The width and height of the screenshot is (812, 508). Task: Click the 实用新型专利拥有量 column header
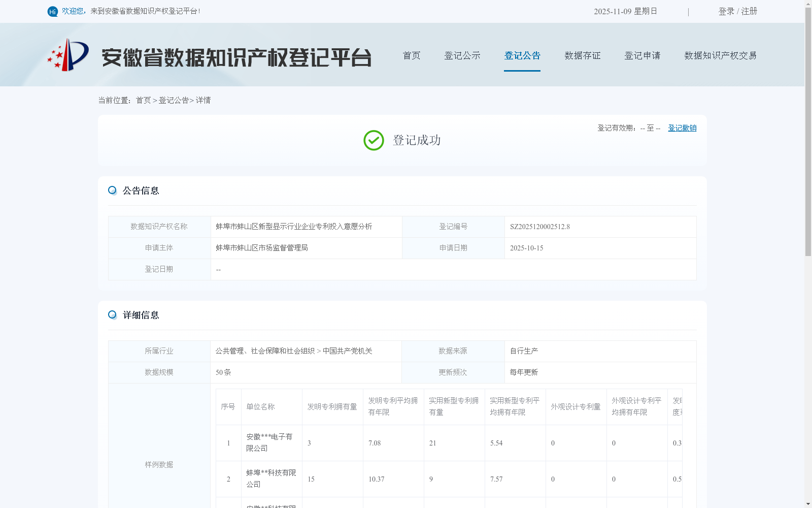[x=454, y=407]
